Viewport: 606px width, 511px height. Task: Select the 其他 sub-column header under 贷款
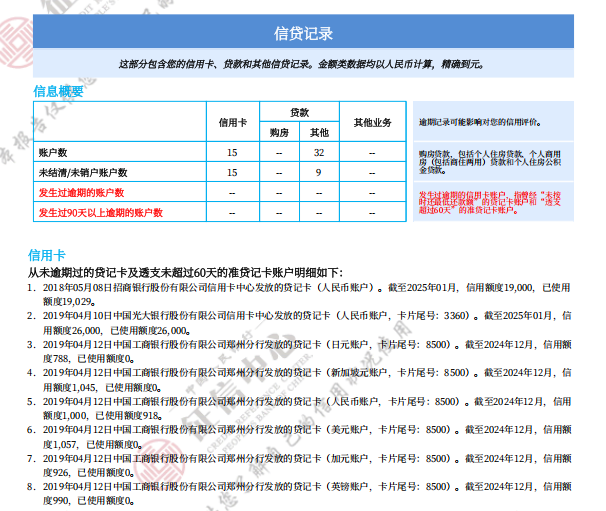(x=319, y=133)
